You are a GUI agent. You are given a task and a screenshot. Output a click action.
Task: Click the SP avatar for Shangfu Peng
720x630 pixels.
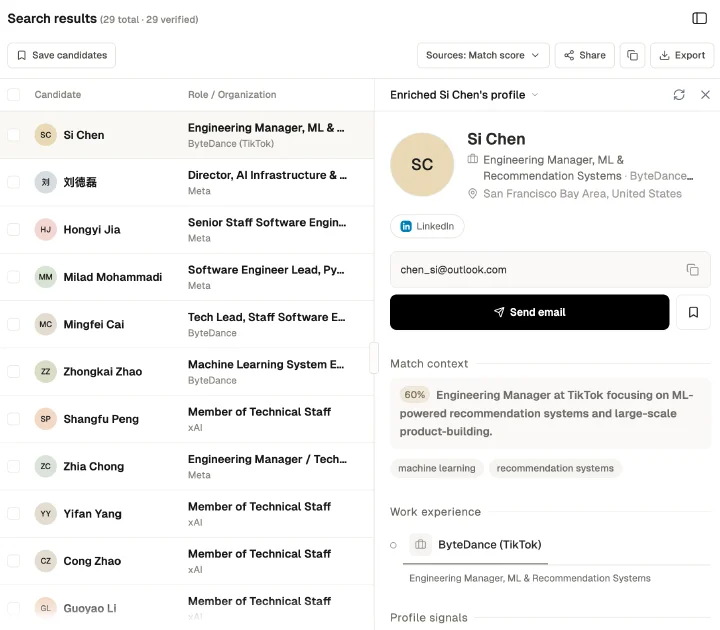point(45,419)
